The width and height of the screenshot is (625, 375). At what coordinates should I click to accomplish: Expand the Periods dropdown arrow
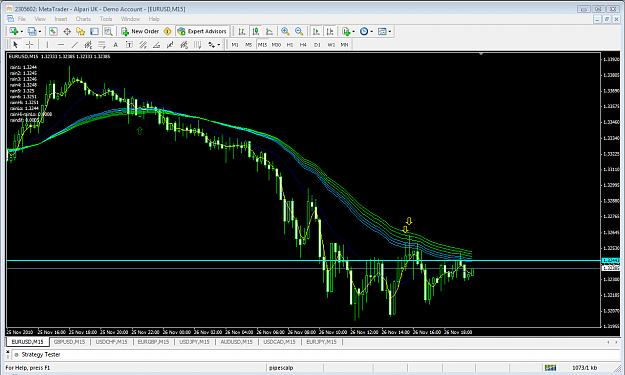pos(371,31)
